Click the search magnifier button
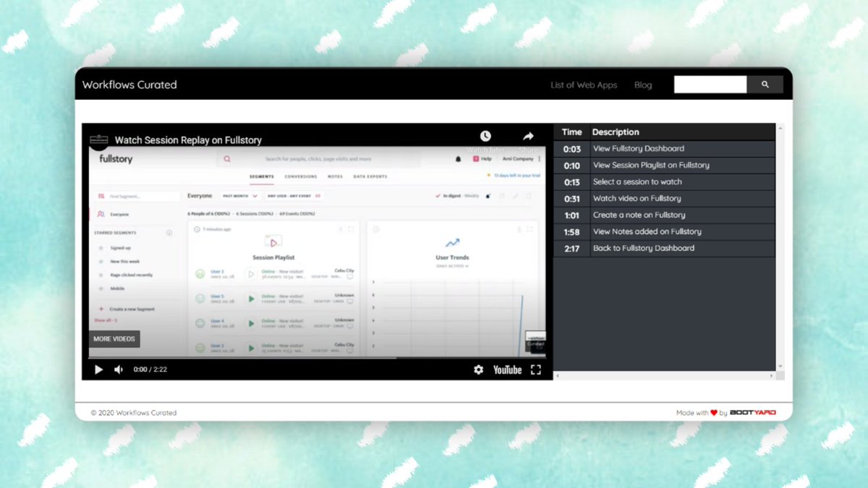868x488 pixels. tap(765, 85)
